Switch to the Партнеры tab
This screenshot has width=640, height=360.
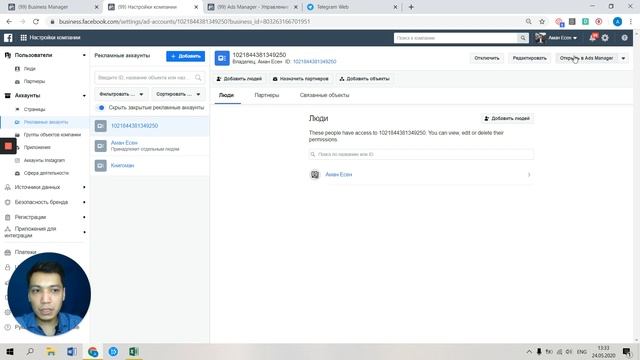click(267, 95)
